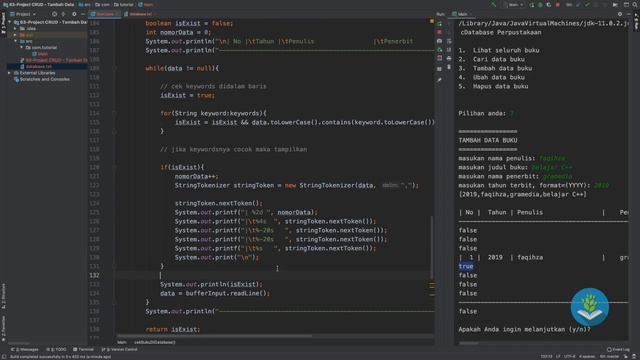Image resolution: width=640 pixels, height=360 pixels.
Task: Click the Clear All trash icon in console
Action: click(x=449, y=67)
